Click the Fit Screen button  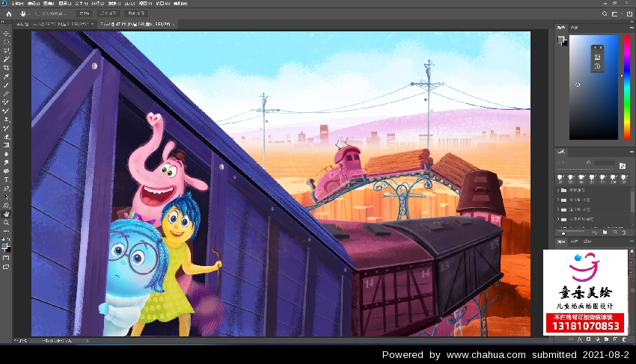tap(108, 13)
